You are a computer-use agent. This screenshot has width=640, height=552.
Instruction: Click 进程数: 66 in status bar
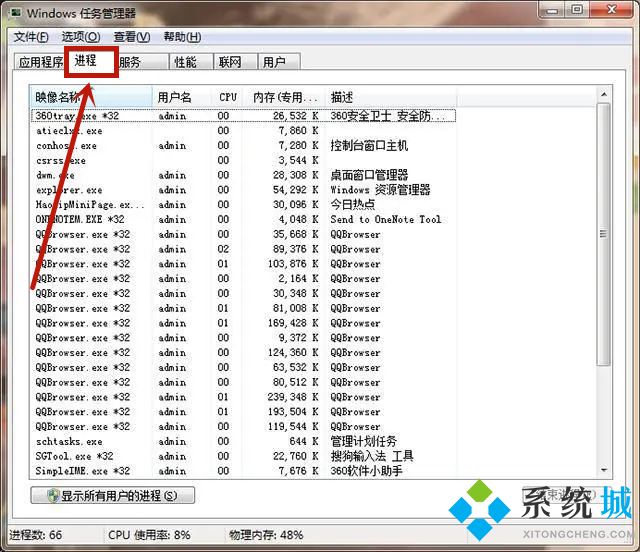(x=36, y=535)
